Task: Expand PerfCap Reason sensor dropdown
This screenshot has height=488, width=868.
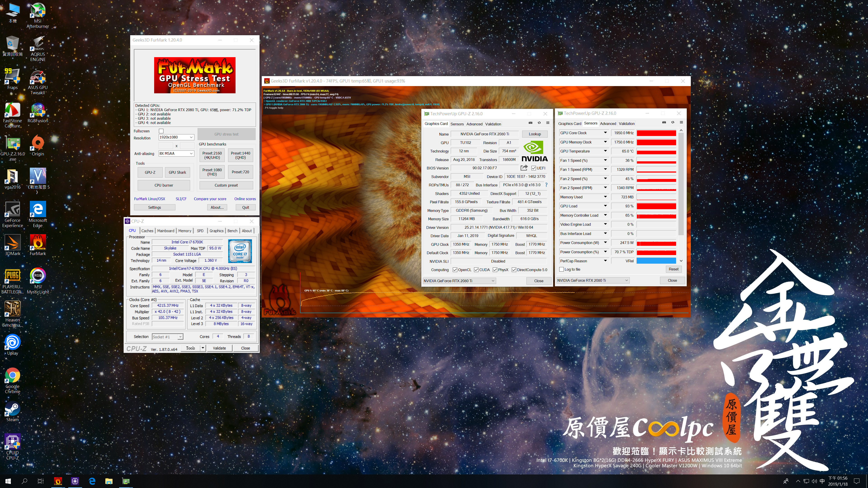Action: [605, 261]
